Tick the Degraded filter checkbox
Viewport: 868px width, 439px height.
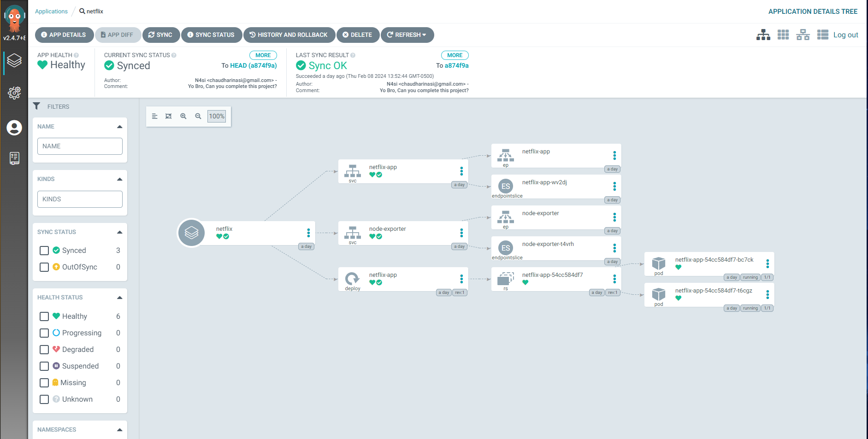[44, 350]
